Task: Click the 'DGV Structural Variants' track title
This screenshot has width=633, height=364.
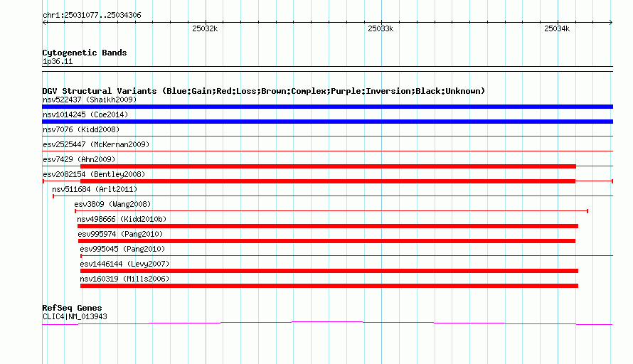Action: pyautogui.click(x=263, y=91)
